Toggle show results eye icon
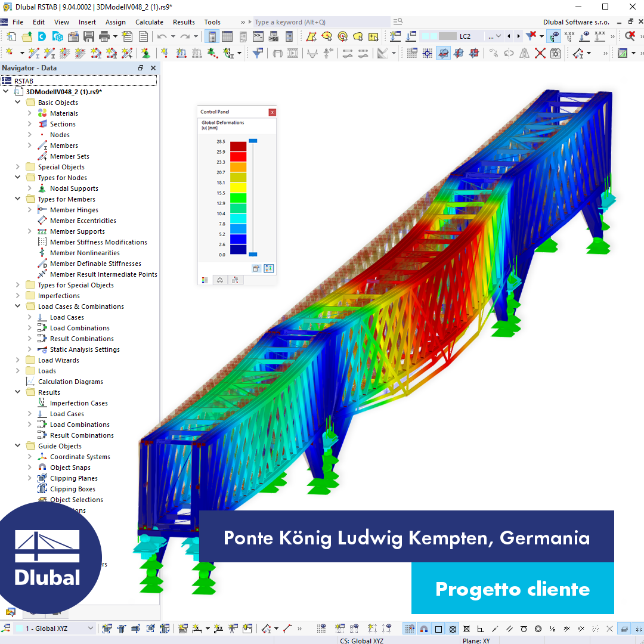 pyautogui.click(x=555, y=36)
